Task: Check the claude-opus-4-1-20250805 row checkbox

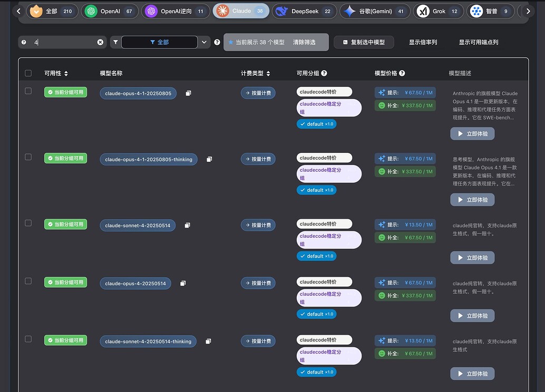Action: (28, 91)
